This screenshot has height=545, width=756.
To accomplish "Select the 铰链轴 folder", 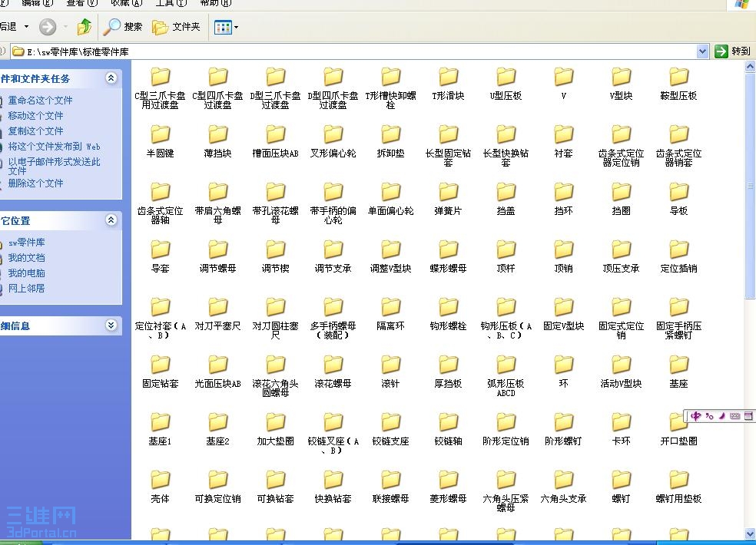I will (x=449, y=429).
